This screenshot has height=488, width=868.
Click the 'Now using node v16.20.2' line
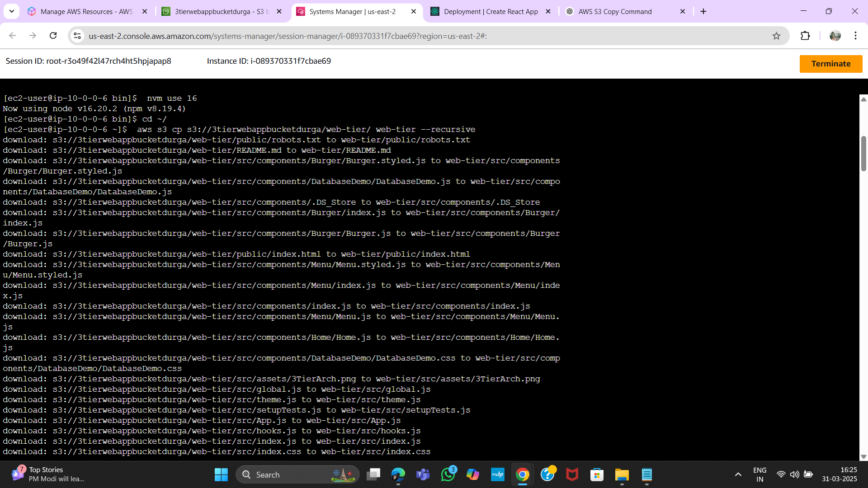point(94,108)
